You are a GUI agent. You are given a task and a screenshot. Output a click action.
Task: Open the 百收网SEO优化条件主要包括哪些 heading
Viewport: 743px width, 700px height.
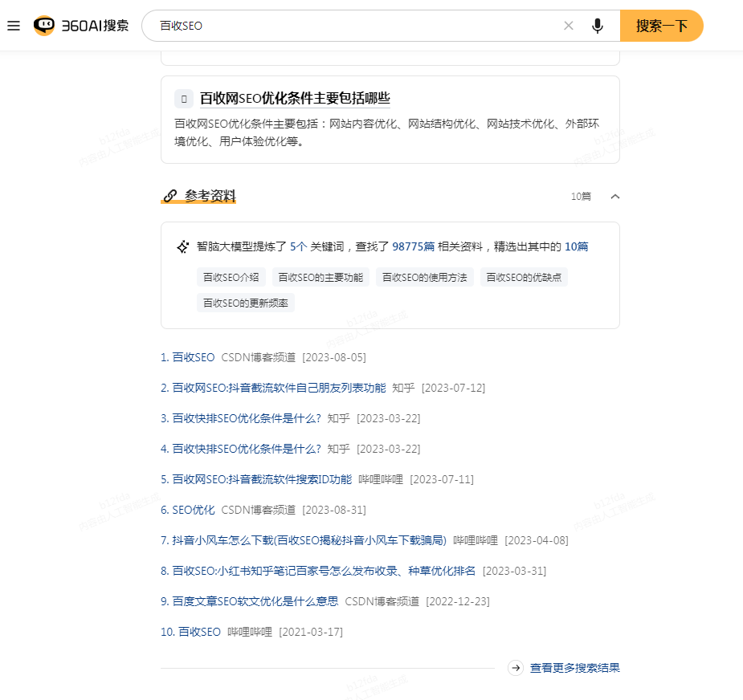click(295, 98)
